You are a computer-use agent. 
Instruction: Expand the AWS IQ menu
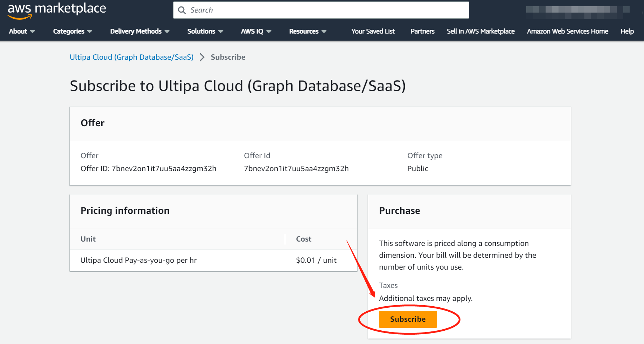tap(256, 31)
